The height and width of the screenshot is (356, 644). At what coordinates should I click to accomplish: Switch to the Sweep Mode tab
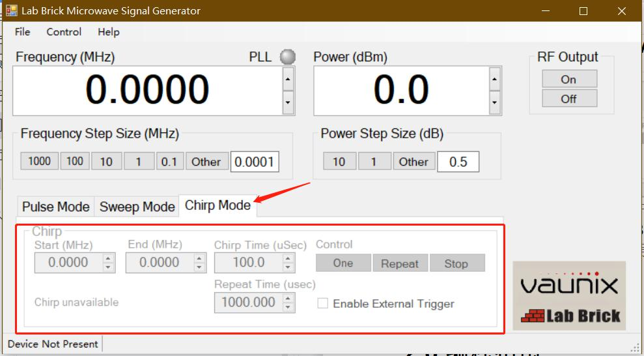(x=137, y=207)
